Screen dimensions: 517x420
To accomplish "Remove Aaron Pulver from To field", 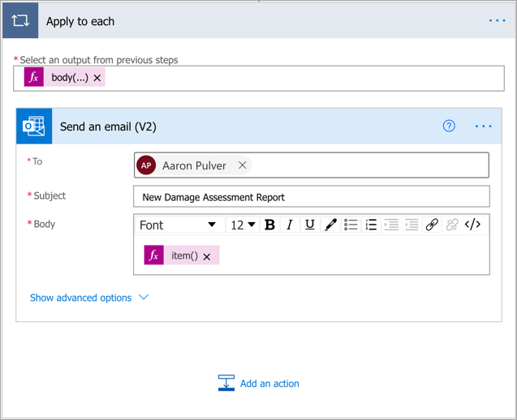I will [x=243, y=165].
